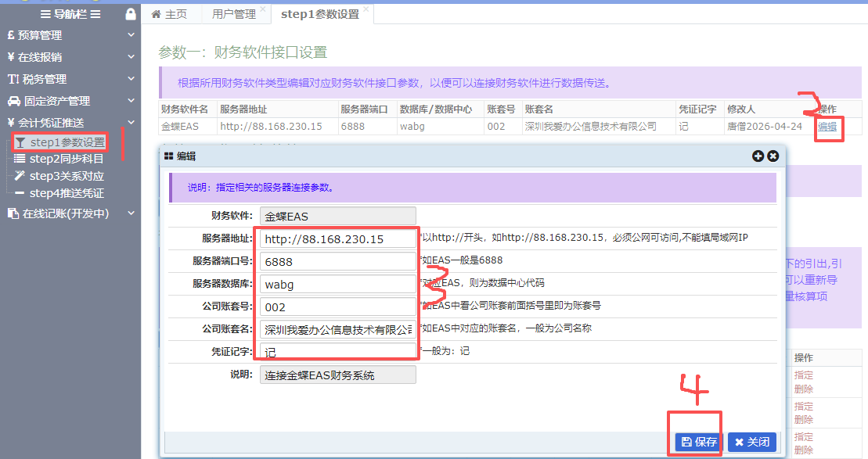Screen dimensions: 868x459
Task: Click the home icon on 主页 tab
Action: [x=157, y=14]
